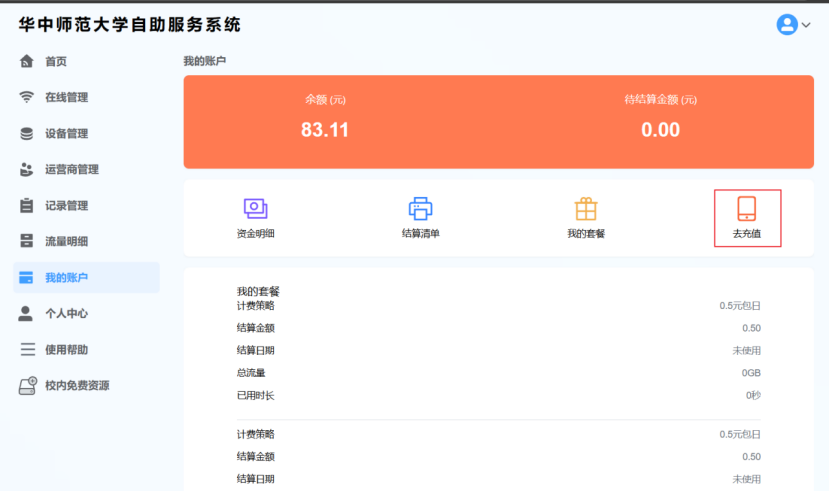830x492 pixels.
Task: Click the user avatar icon
Action: tap(787, 24)
